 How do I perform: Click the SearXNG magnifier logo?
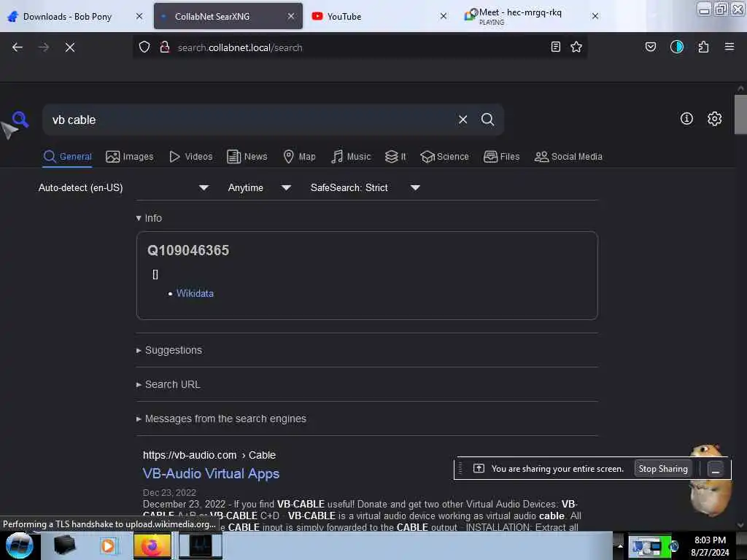tap(20, 119)
